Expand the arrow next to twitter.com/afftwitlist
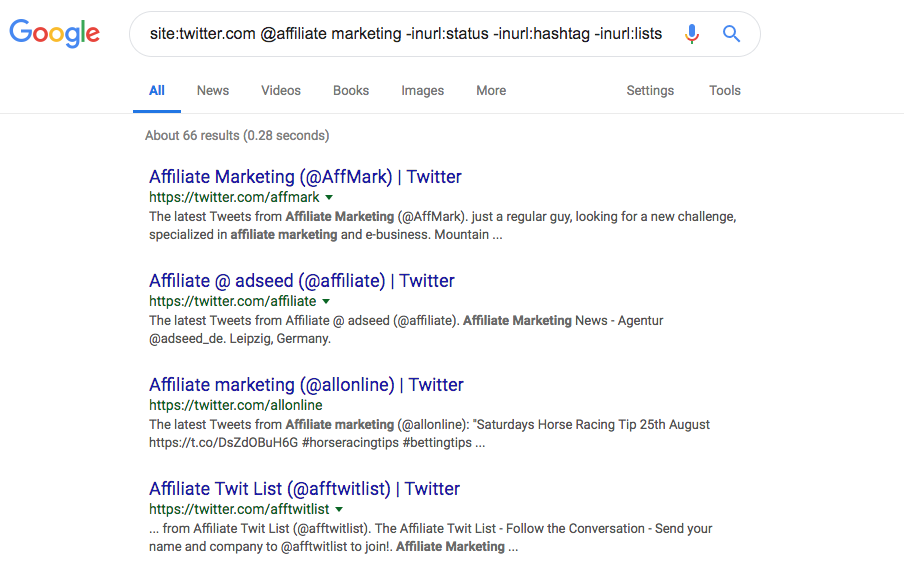Image resolution: width=904 pixels, height=576 pixels. coord(339,510)
